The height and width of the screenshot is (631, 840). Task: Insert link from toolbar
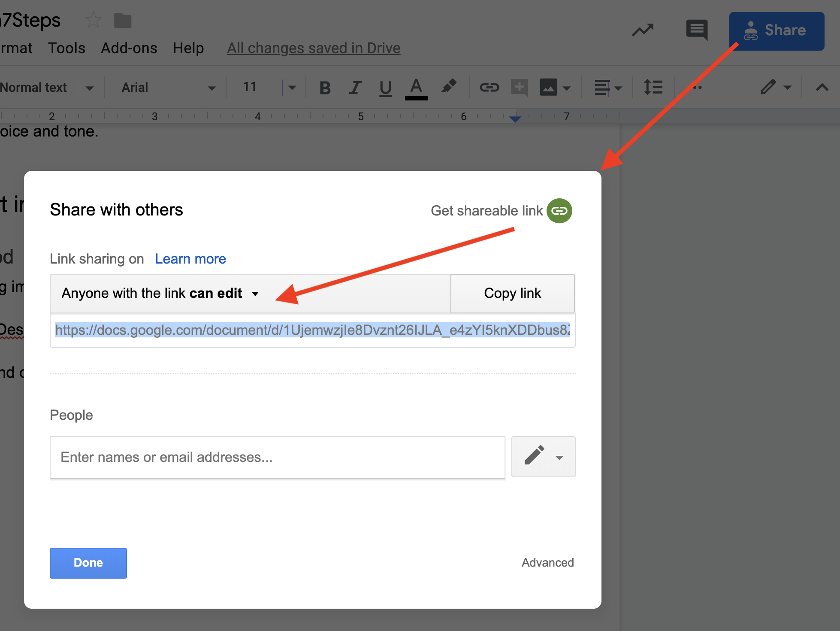(x=489, y=88)
